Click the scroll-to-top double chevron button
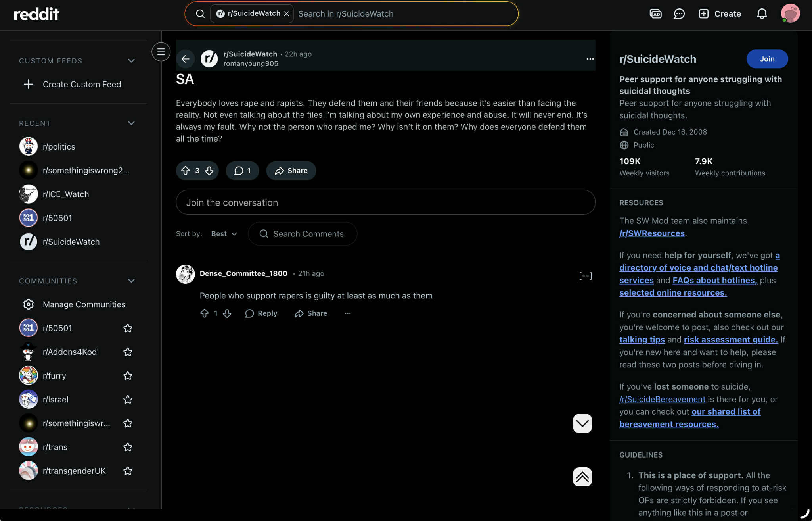Screen dimensions: 812x521 (582, 477)
